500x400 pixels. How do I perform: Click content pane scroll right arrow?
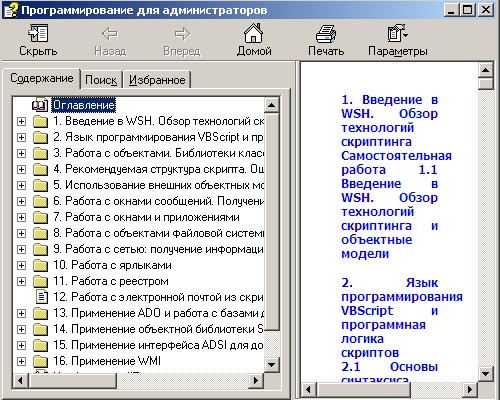(x=470, y=389)
